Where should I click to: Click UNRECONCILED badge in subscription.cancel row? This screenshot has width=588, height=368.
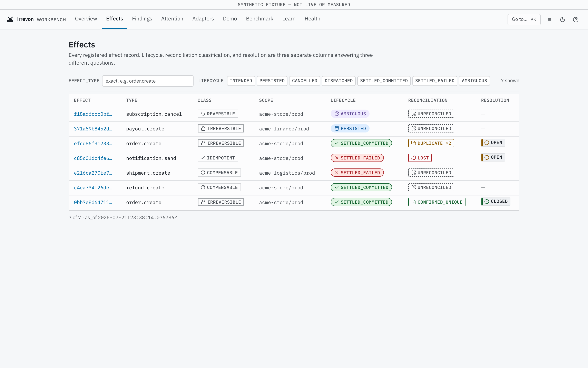[431, 114]
